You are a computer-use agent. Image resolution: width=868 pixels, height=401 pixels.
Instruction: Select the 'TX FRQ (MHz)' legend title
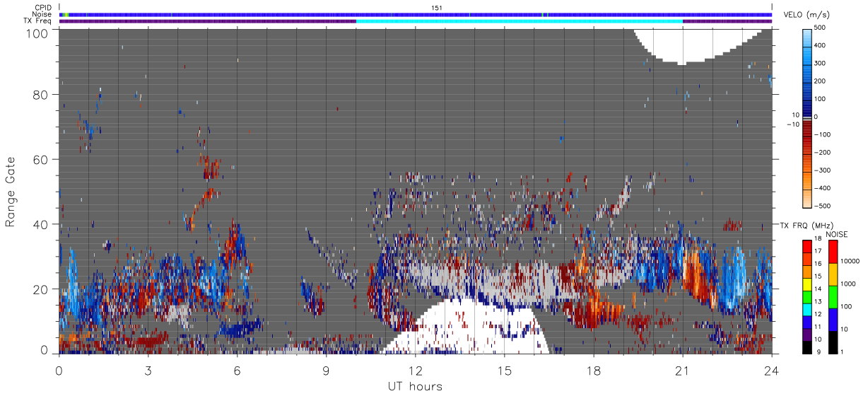pyautogui.click(x=805, y=225)
